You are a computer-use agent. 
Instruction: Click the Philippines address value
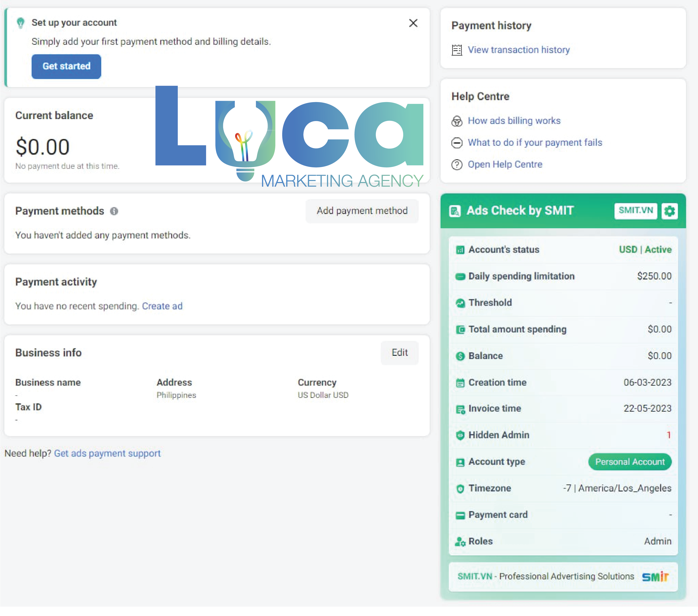pos(176,395)
